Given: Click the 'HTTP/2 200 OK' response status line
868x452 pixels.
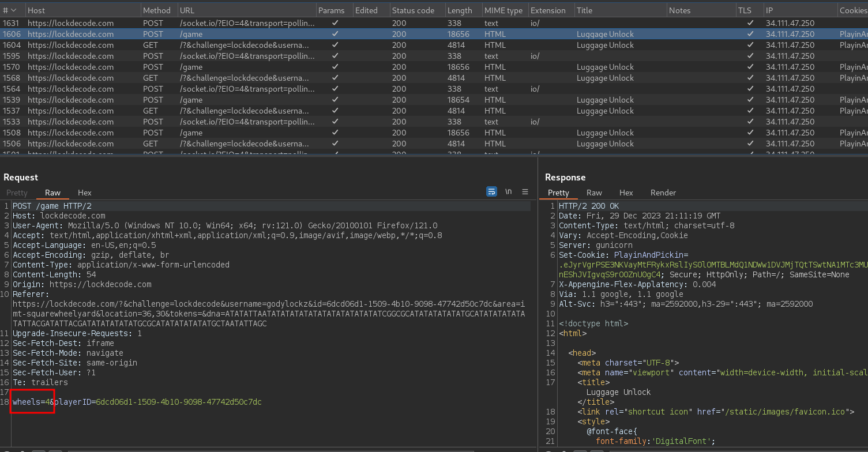Looking at the screenshot, I should tap(589, 206).
